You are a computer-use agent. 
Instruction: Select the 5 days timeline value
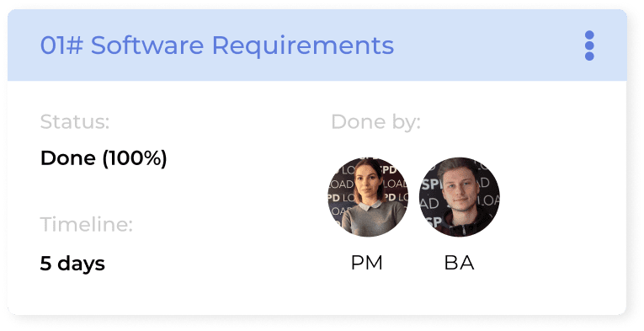point(72,264)
